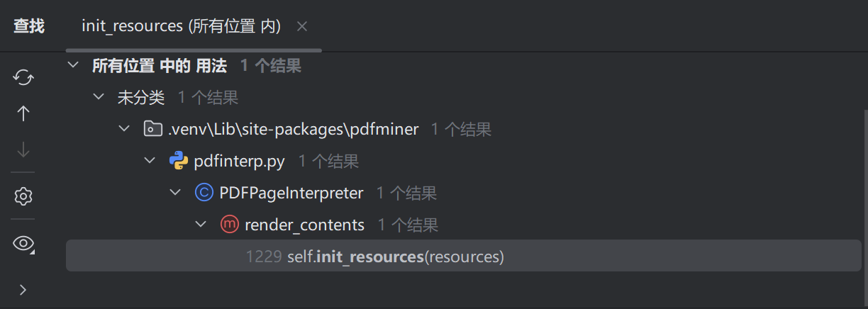
Task: Toggle the preview eye icon
Action: point(23,244)
